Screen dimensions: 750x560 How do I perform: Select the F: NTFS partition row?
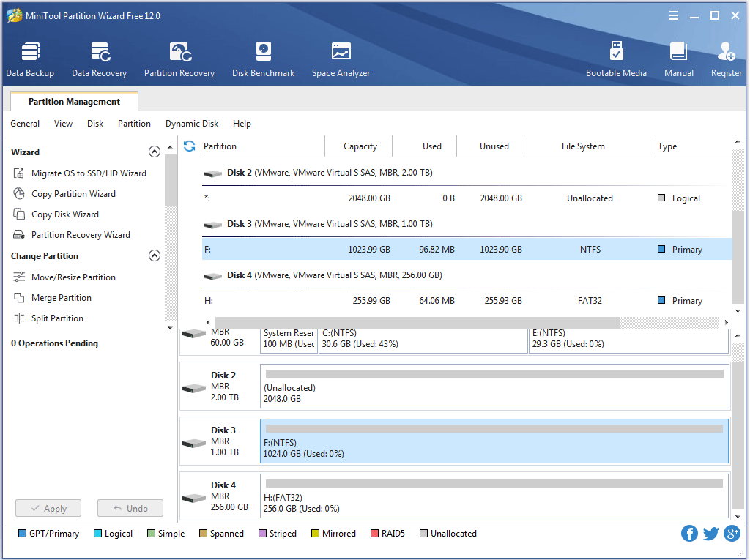coord(467,249)
